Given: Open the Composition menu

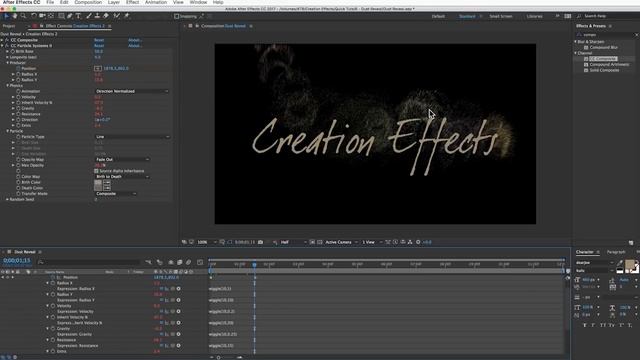Looking at the screenshot, I should 88,2.
